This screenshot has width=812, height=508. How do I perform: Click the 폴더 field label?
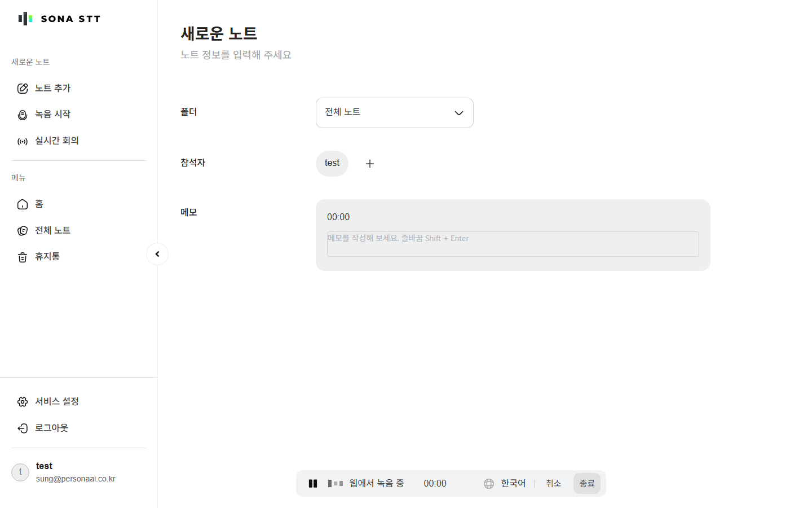(189, 112)
